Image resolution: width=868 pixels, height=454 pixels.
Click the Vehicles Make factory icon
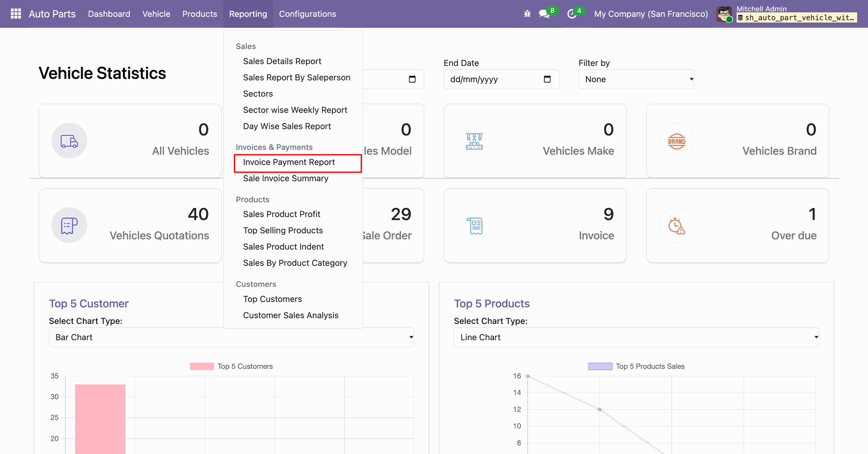pyautogui.click(x=474, y=141)
